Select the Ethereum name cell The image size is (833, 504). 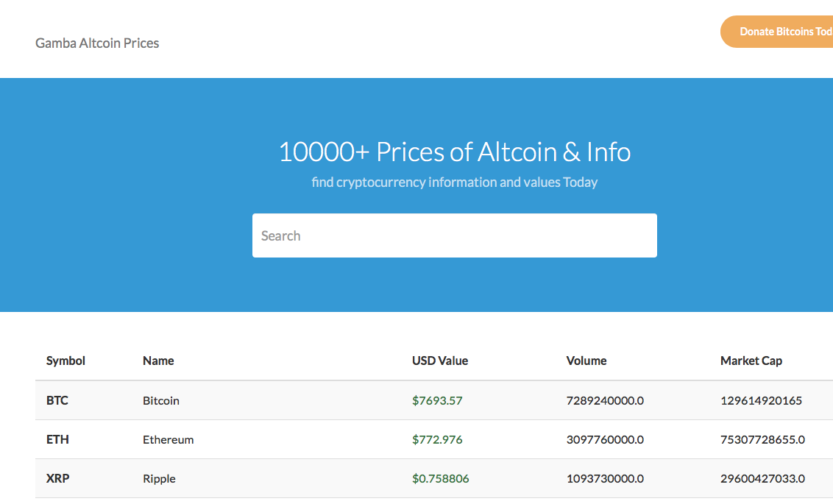[x=169, y=440]
